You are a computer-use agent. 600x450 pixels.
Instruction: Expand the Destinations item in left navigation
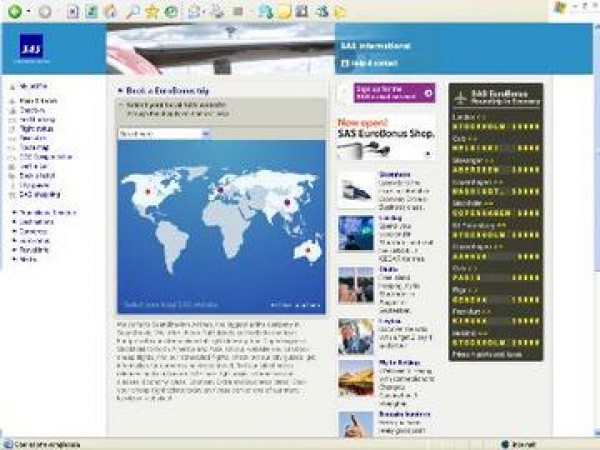click(36, 222)
